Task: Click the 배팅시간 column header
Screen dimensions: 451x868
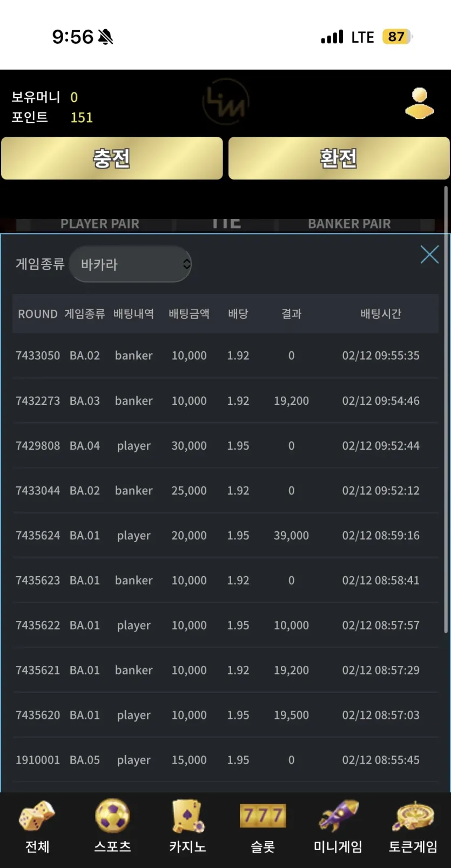Action: 381,313
